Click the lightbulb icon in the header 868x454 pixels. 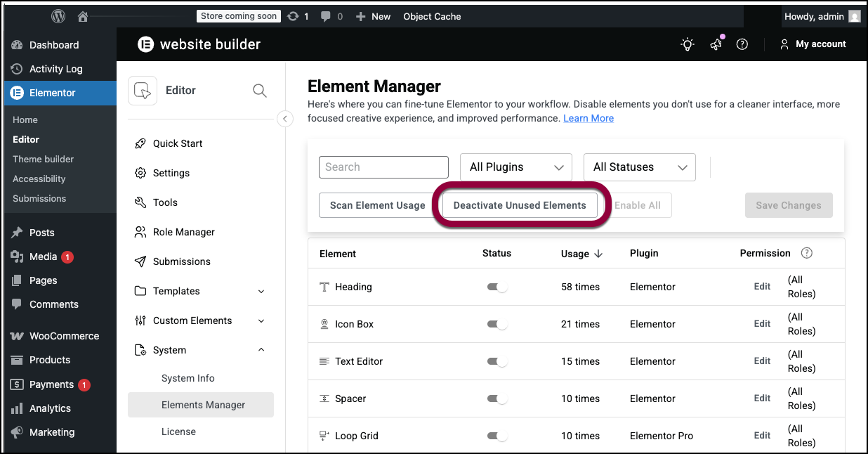click(x=688, y=44)
